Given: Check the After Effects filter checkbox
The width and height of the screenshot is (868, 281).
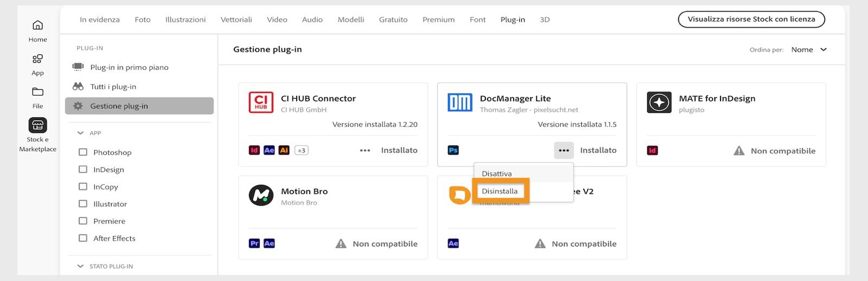Looking at the screenshot, I should pos(83,238).
